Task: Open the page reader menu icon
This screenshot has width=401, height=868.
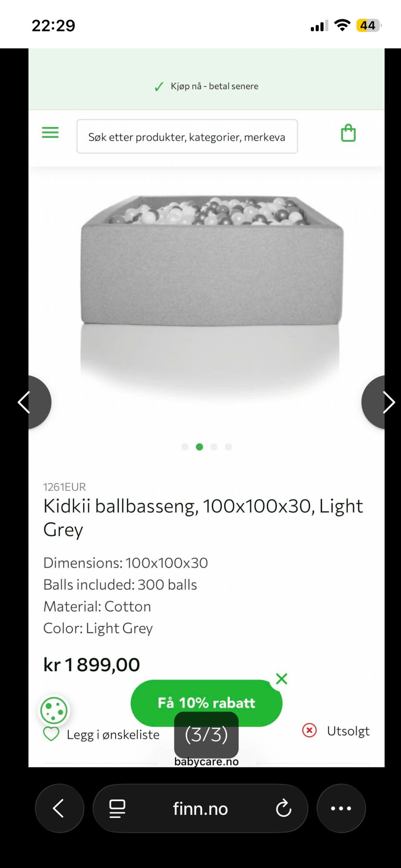Action: pyautogui.click(x=117, y=809)
